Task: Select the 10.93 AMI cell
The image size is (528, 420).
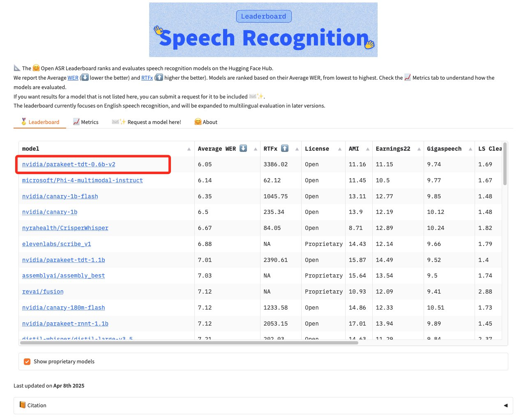Action: 359,291
